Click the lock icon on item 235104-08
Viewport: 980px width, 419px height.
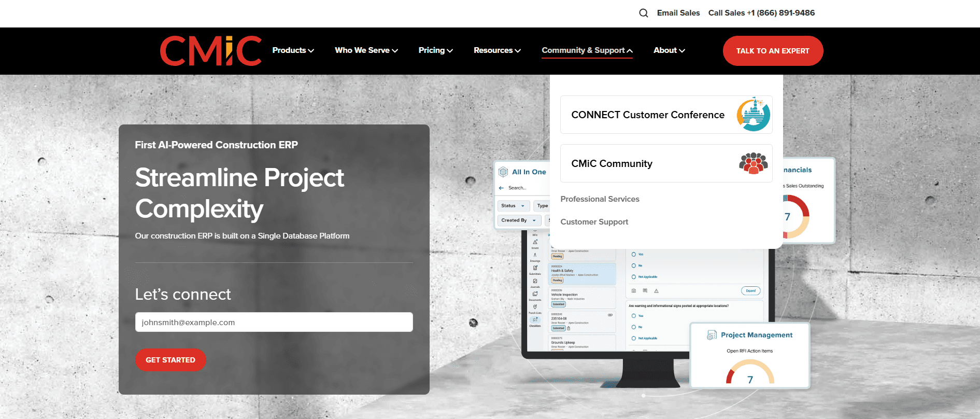coord(569,328)
